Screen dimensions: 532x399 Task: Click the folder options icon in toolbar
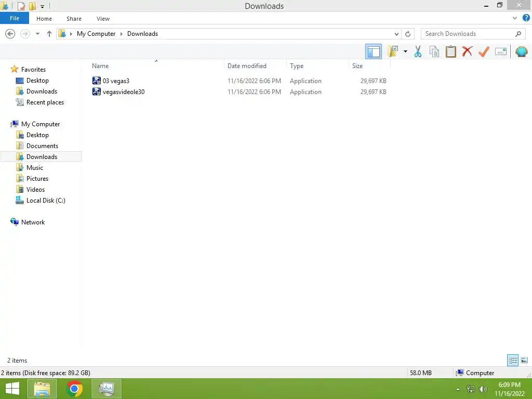(393, 51)
